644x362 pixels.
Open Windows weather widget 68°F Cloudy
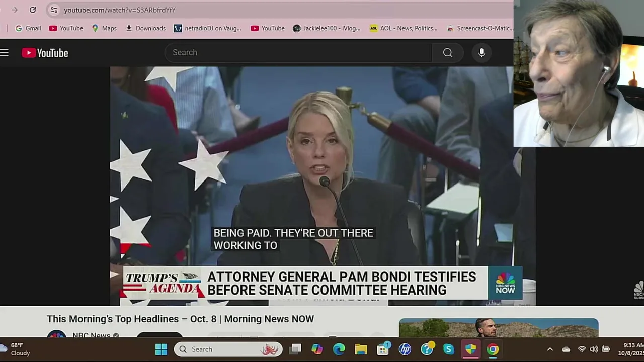point(16,349)
